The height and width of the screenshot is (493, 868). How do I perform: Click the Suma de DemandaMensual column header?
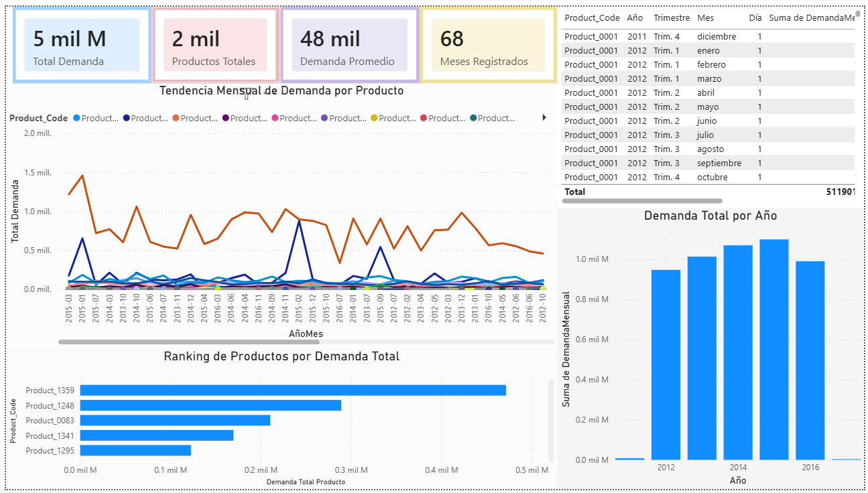tap(812, 18)
